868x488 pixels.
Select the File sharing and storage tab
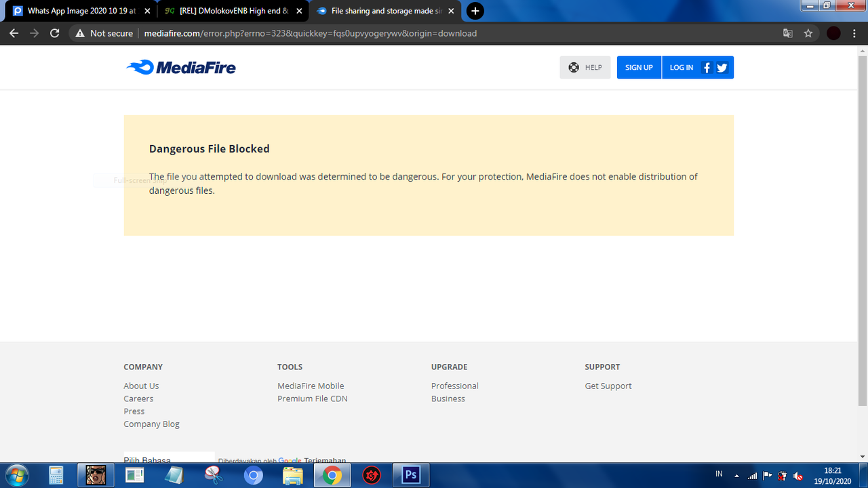(x=384, y=11)
